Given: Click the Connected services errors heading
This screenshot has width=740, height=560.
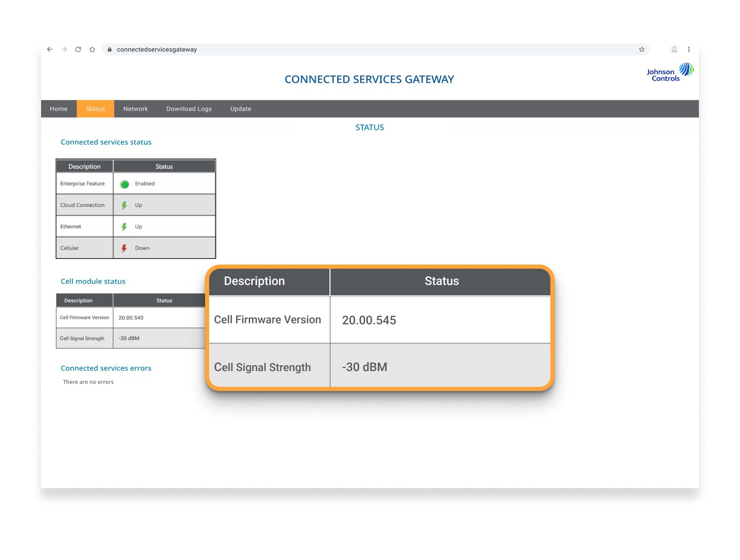Looking at the screenshot, I should (106, 368).
